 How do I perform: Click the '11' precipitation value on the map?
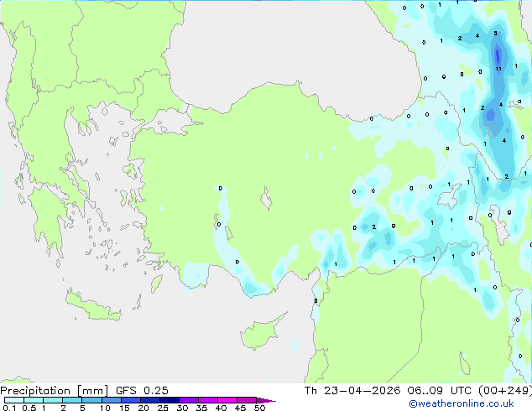click(x=498, y=69)
